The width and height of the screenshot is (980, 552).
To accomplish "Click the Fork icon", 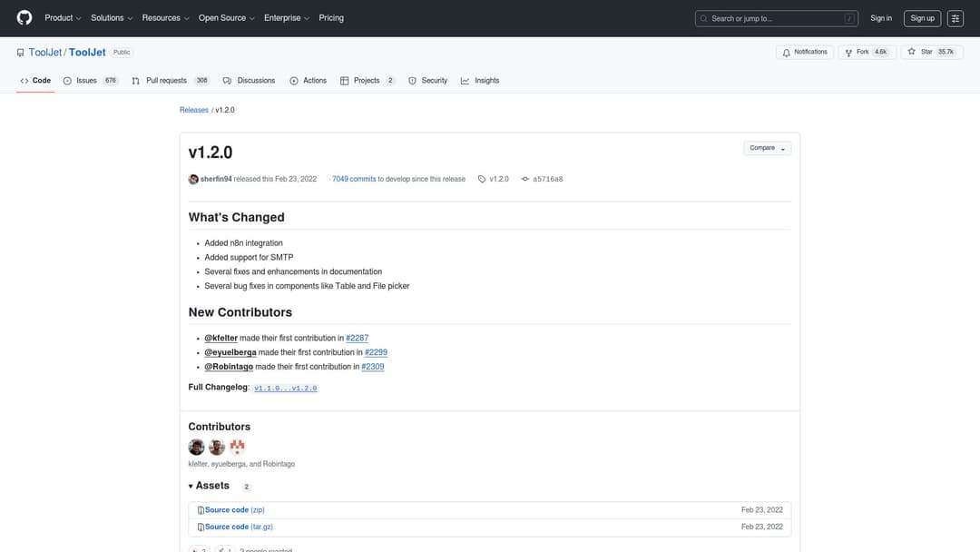I will pos(848,53).
